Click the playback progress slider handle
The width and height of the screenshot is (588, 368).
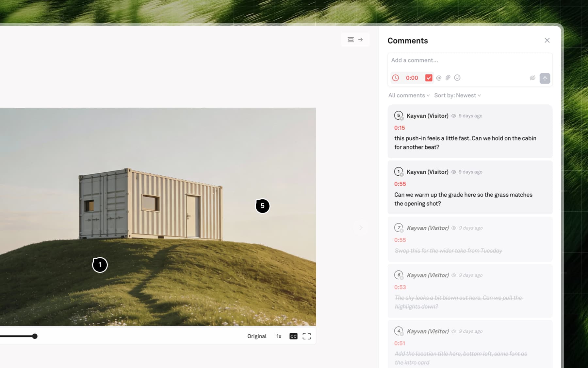[35, 336]
